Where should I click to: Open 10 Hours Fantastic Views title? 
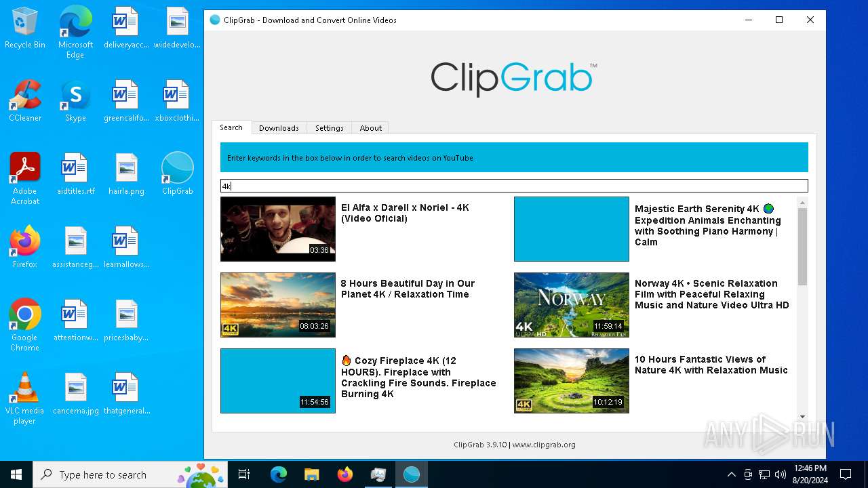pyautogui.click(x=711, y=365)
